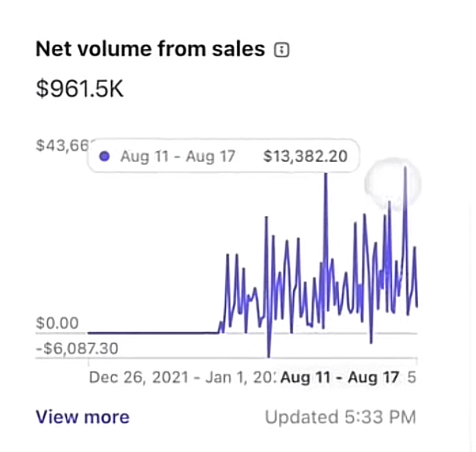Screen dimensions: 476x452
Task: Click the Updated 5:33 PM timestamp
Action: (340, 418)
